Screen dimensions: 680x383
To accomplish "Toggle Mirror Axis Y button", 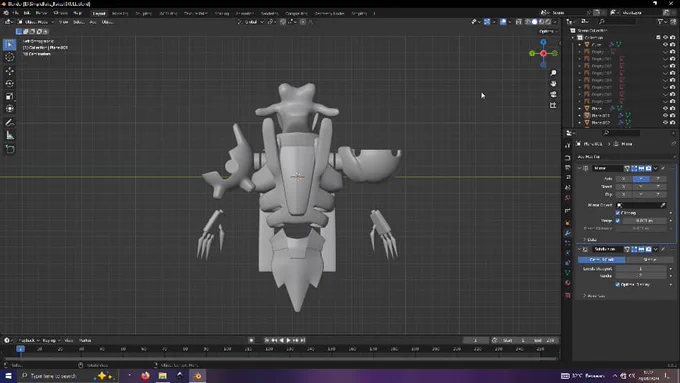I will click(x=641, y=178).
